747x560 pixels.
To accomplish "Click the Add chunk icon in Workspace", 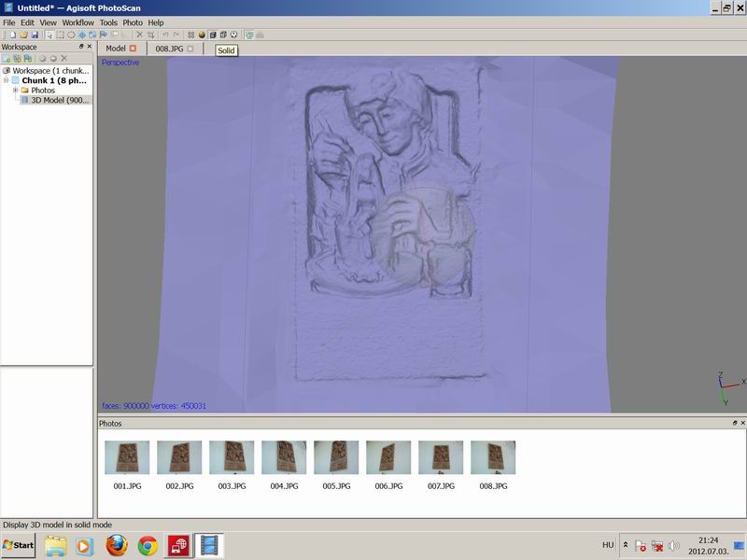I will [x=7, y=59].
